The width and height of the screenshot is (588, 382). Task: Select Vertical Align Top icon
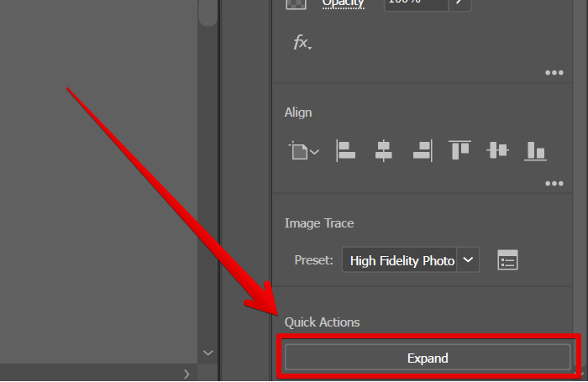[459, 150]
